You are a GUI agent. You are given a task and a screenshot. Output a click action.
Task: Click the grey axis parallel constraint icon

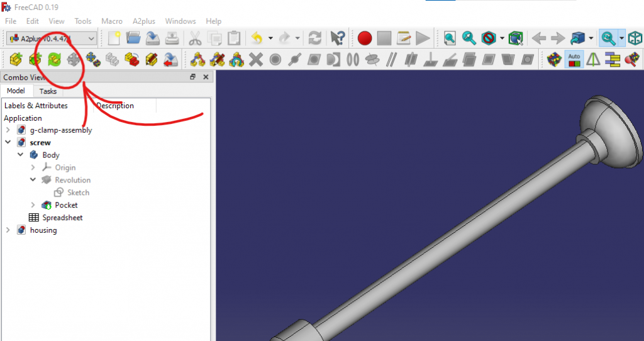click(x=391, y=60)
